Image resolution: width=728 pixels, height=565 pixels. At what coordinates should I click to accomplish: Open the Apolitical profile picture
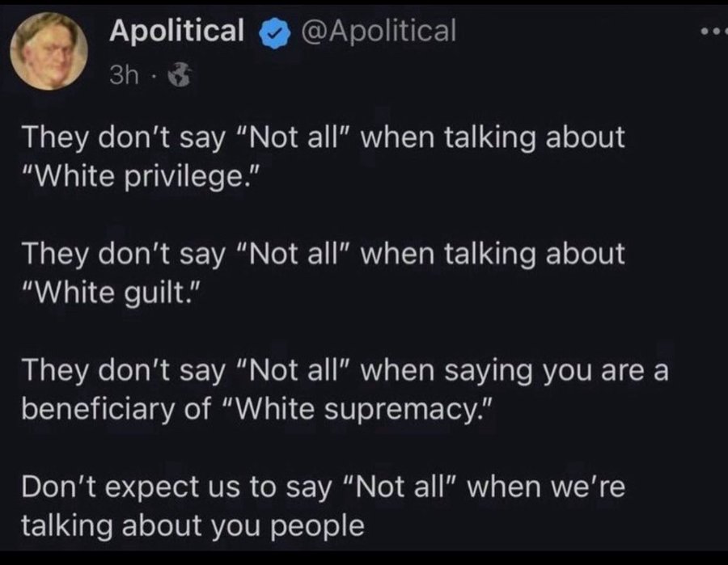pyautogui.click(x=49, y=52)
